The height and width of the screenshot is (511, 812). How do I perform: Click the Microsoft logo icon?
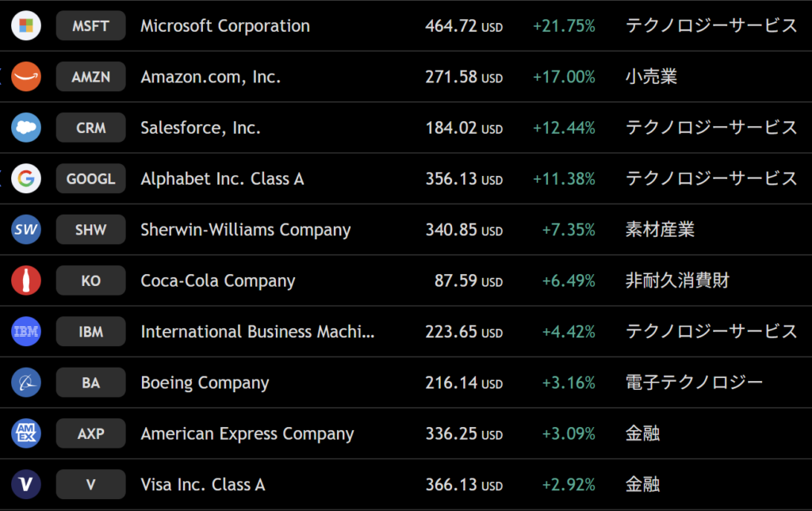point(26,25)
